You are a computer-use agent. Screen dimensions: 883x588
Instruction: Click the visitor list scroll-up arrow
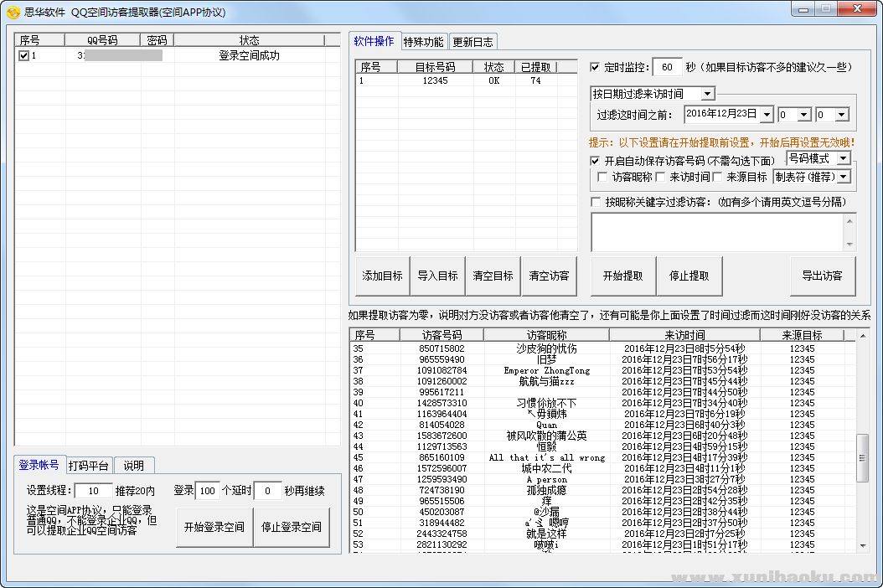click(863, 335)
